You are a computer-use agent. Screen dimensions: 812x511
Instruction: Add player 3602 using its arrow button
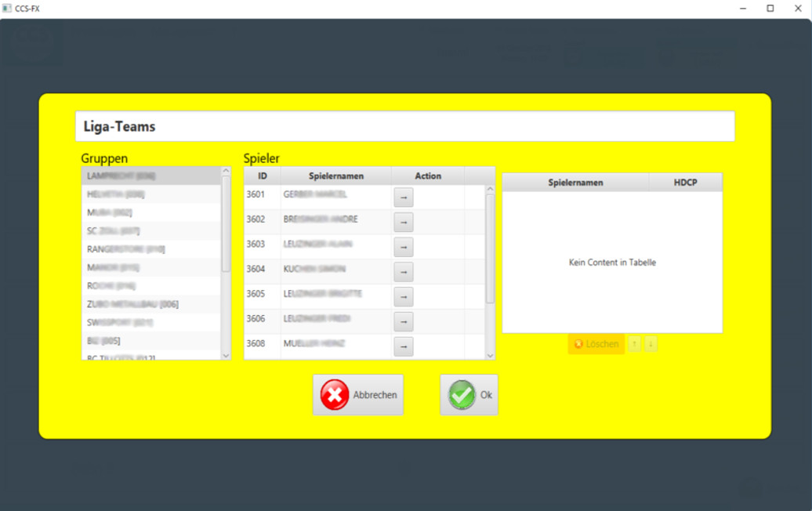pyautogui.click(x=403, y=223)
